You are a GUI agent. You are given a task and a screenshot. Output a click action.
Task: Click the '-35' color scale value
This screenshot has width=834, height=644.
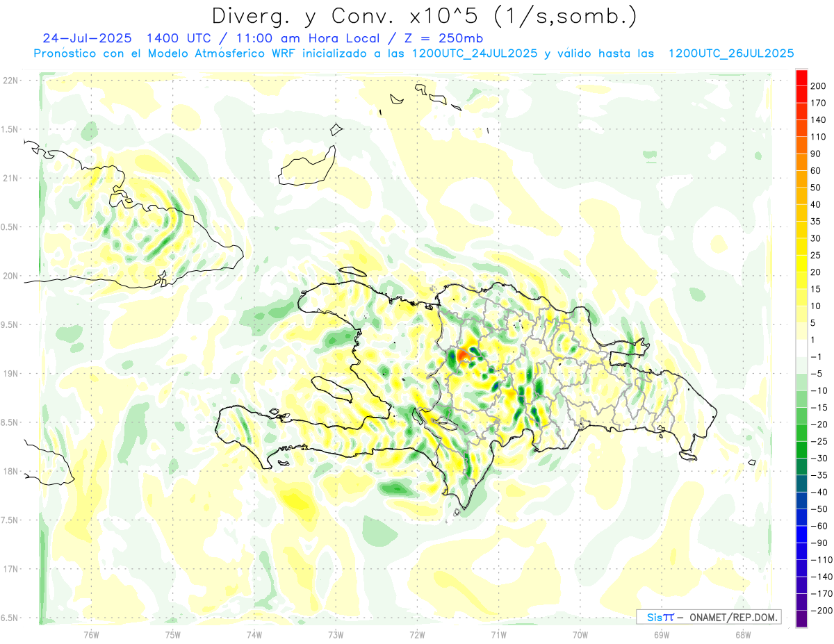(818, 475)
